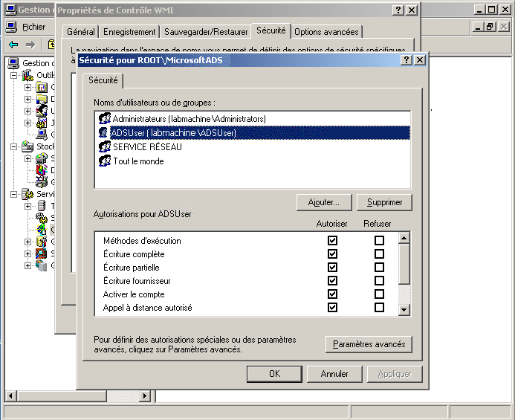Click tree pane horizontal scroll right arrow
Screen dimensions: 515x420
pos(144,395)
